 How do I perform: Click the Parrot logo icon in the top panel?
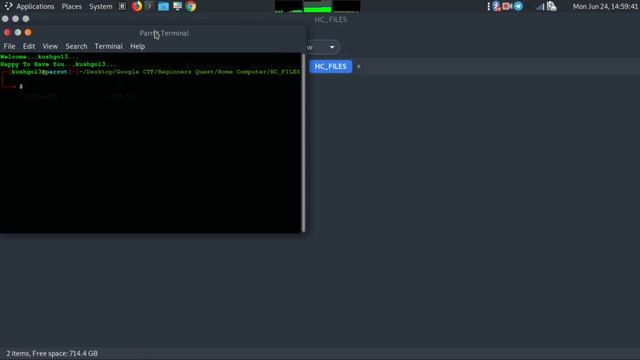8,6
